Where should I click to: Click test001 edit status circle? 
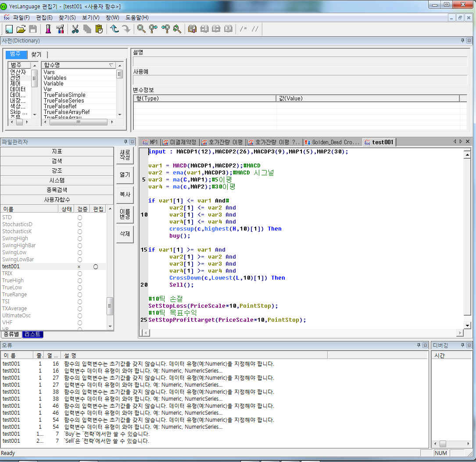coord(96,267)
